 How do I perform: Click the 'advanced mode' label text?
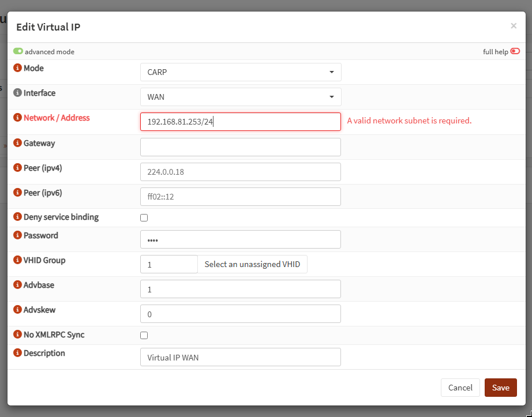click(50, 52)
